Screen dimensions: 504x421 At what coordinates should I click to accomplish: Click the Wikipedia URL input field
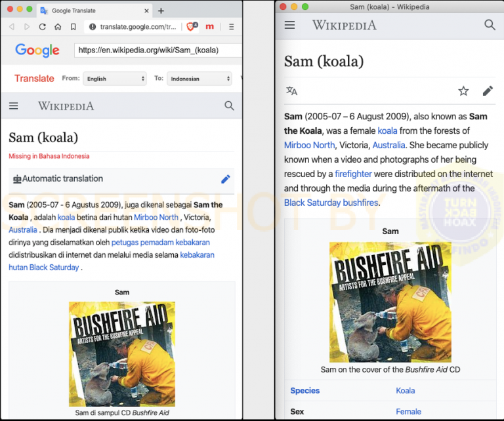158,50
